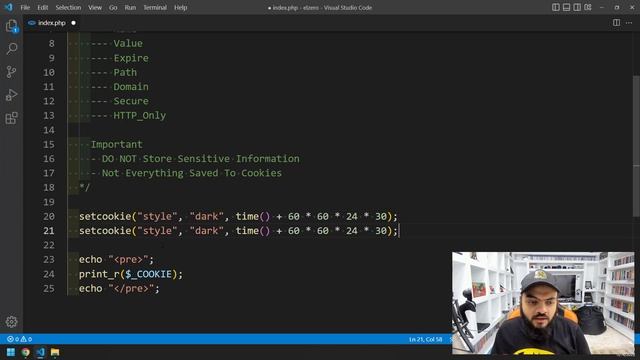Open the Selection menu

pyautogui.click(x=68, y=7)
